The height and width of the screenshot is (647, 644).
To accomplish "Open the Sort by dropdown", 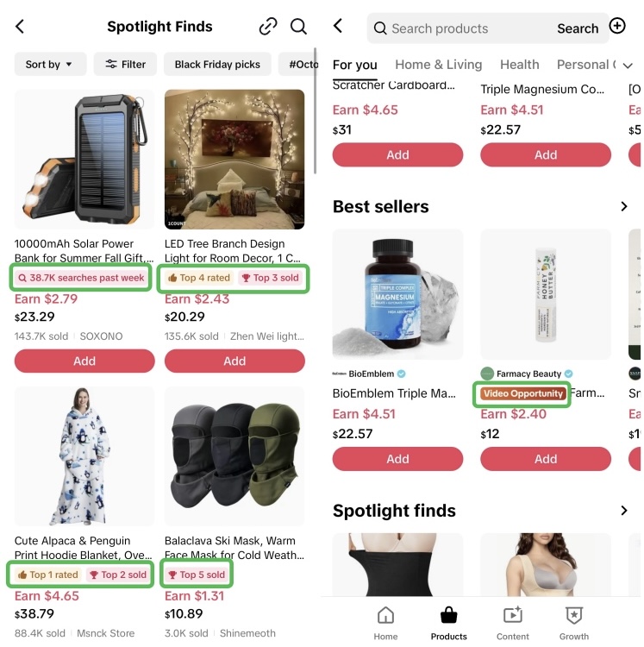I will [x=50, y=64].
